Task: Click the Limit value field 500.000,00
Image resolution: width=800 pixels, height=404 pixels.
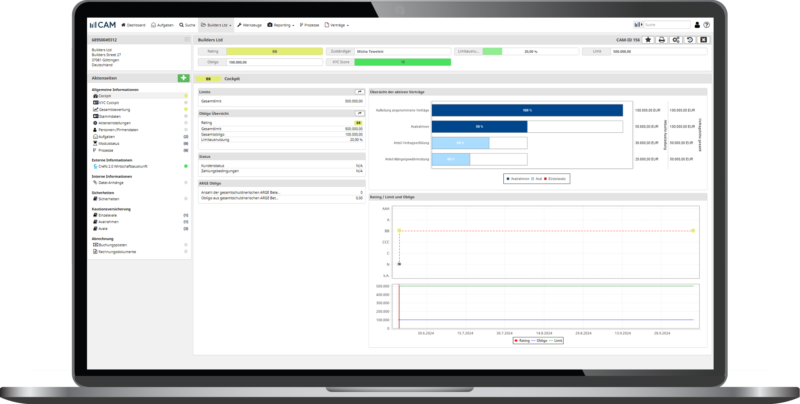Action: pyautogui.click(x=659, y=52)
